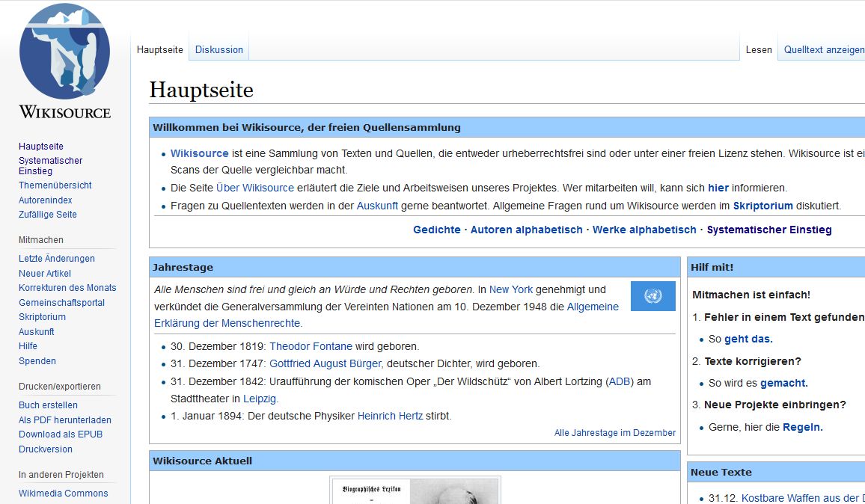
Task: Click the Wikisource Aktuell heading
Action: [x=203, y=461]
